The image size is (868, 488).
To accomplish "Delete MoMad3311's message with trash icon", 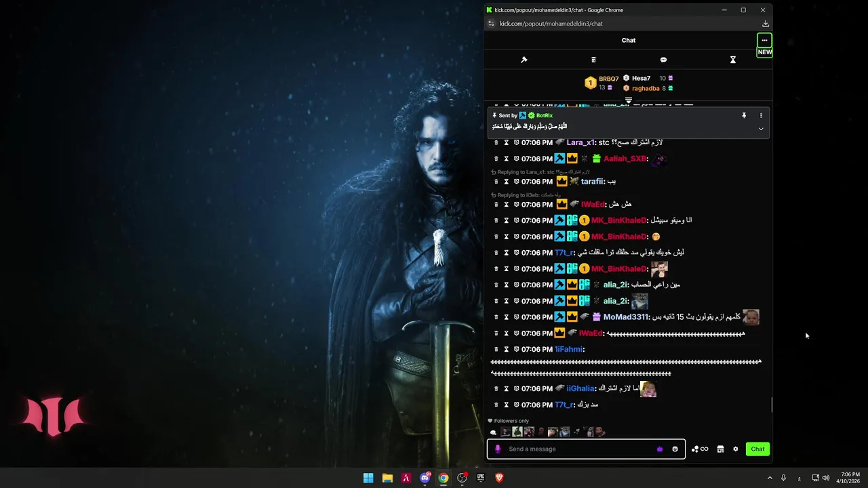I will (x=496, y=317).
